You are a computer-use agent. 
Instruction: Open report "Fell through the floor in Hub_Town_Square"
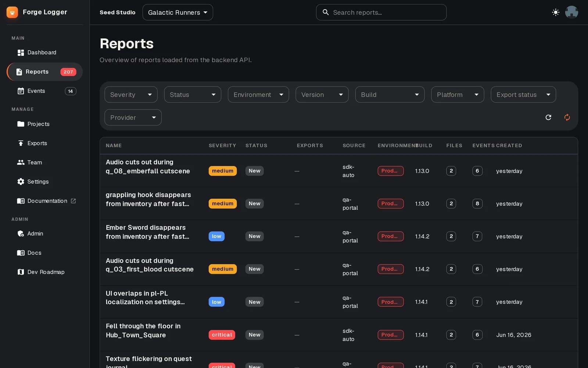point(143,330)
